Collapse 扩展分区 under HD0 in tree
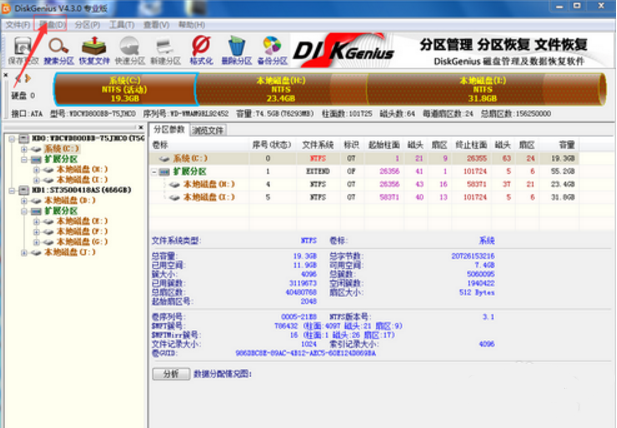Screen dimensions: 617x428 (24, 159)
